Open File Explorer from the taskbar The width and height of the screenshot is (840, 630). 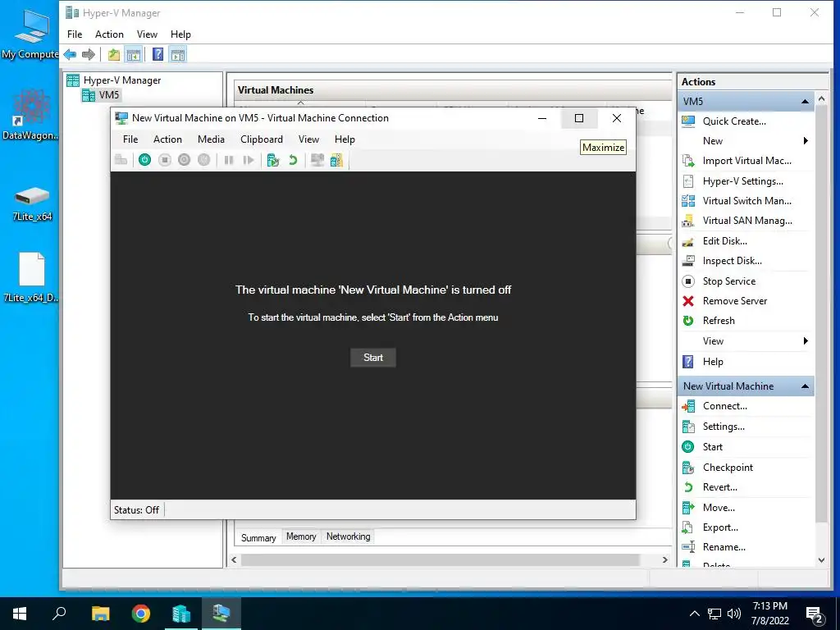(x=100, y=614)
